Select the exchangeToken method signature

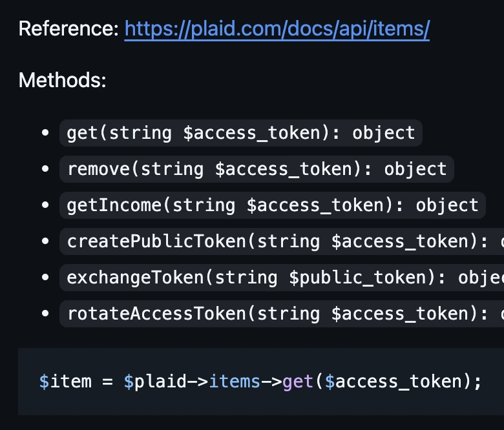point(284,278)
